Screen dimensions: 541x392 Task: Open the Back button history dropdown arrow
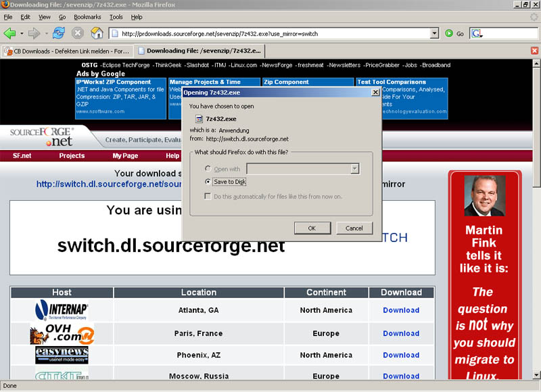click(x=22, y=33)
